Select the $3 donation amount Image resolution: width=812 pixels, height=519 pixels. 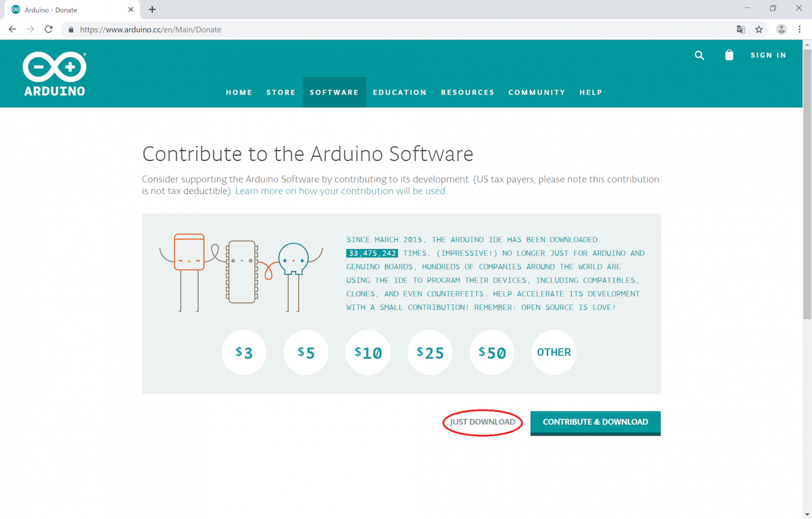pyautogui.click(x=244, y=353)
